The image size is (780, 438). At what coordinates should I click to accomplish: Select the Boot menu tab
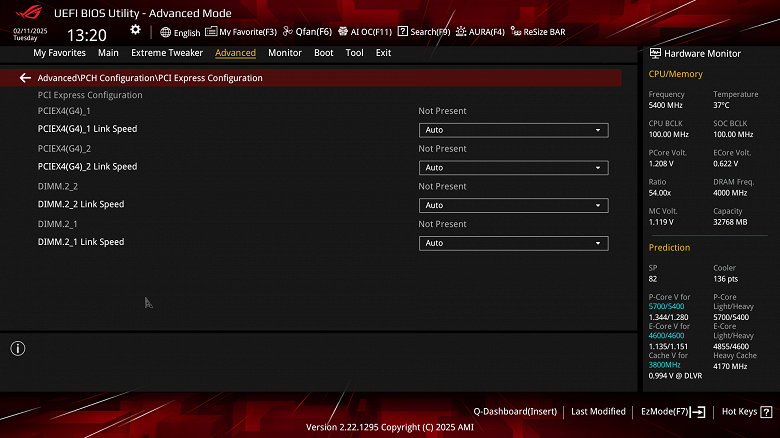click(x=324, y=53)
